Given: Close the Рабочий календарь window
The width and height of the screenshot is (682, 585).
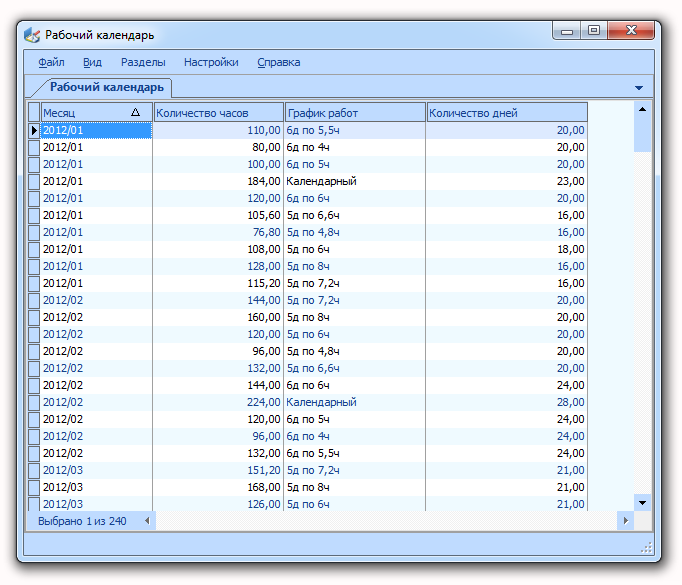Looking at the screenshot, I should [x=631, y=31].
